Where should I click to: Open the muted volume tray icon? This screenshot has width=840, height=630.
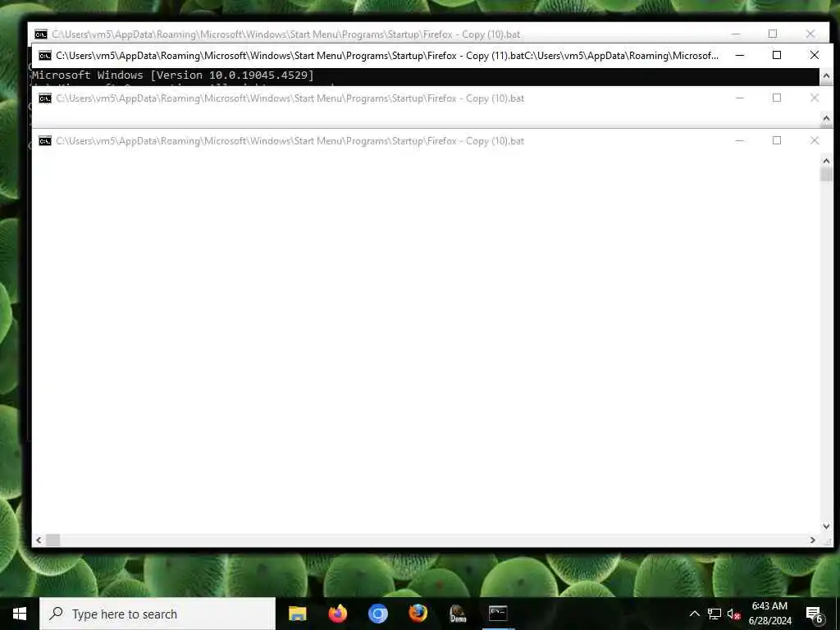point(733,614)
